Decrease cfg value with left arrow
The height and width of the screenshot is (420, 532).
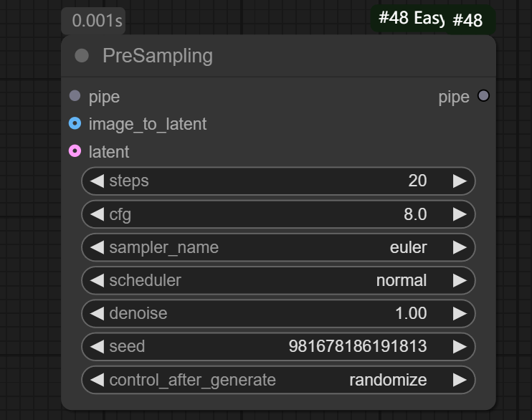[96, 214]
